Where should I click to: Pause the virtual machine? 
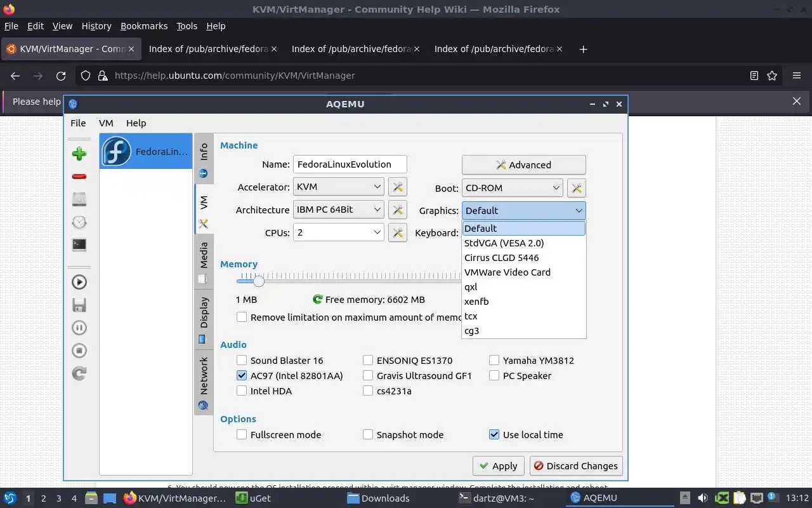click(x=79, y=328)
